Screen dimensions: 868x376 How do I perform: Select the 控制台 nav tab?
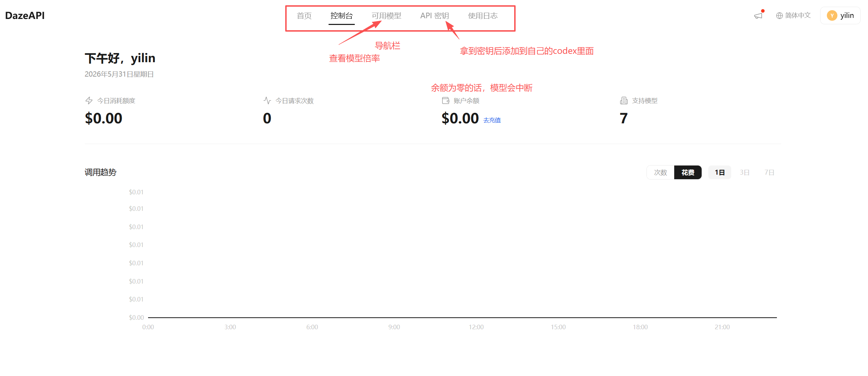click(x=342, y=16)
